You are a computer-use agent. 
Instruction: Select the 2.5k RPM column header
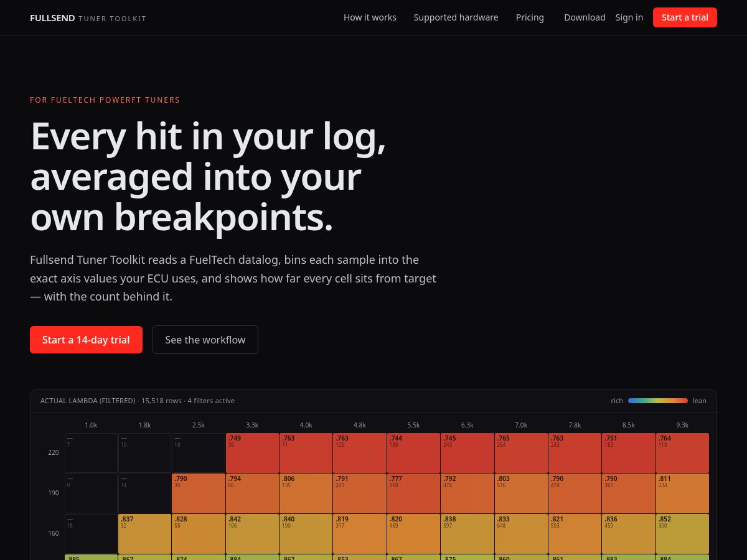coord(199,425)
